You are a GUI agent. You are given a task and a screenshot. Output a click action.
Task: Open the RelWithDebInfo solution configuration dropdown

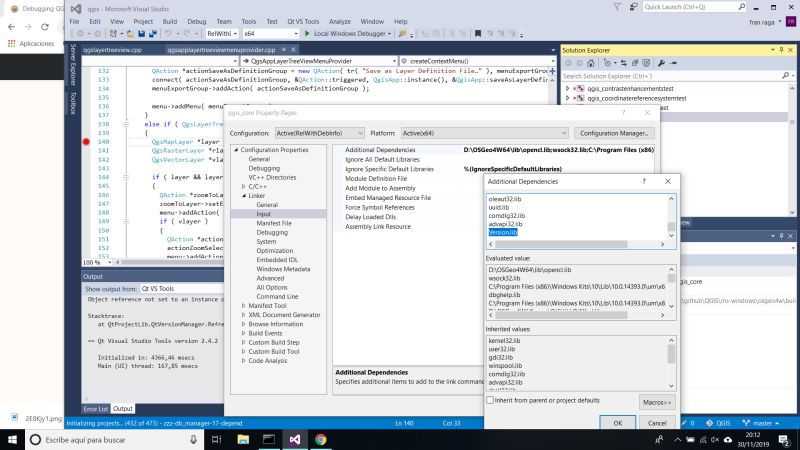(222, 34)
